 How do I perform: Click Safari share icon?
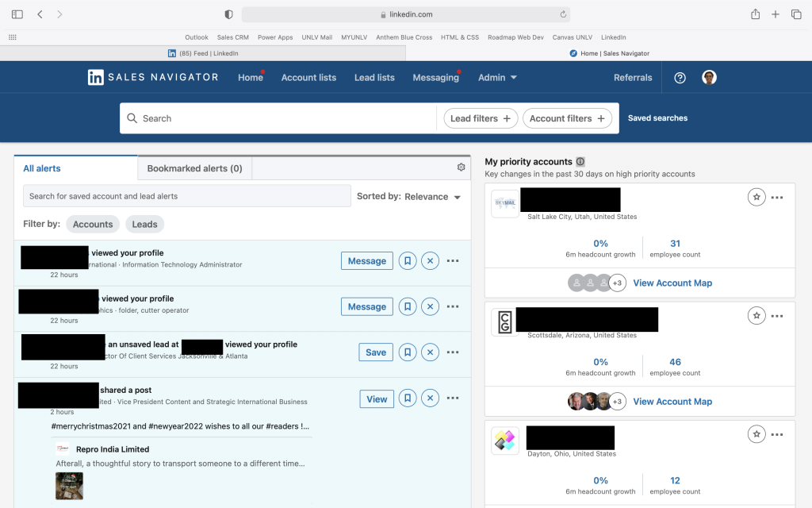point(756,14)
